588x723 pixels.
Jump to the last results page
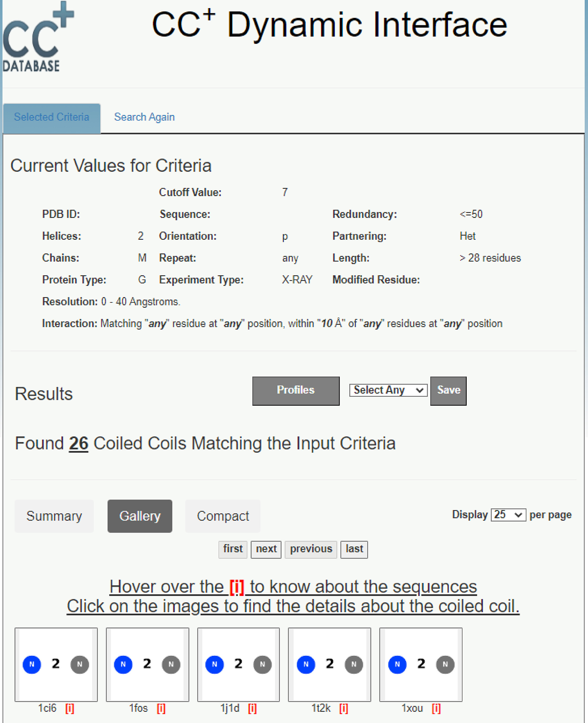[354, 549]
